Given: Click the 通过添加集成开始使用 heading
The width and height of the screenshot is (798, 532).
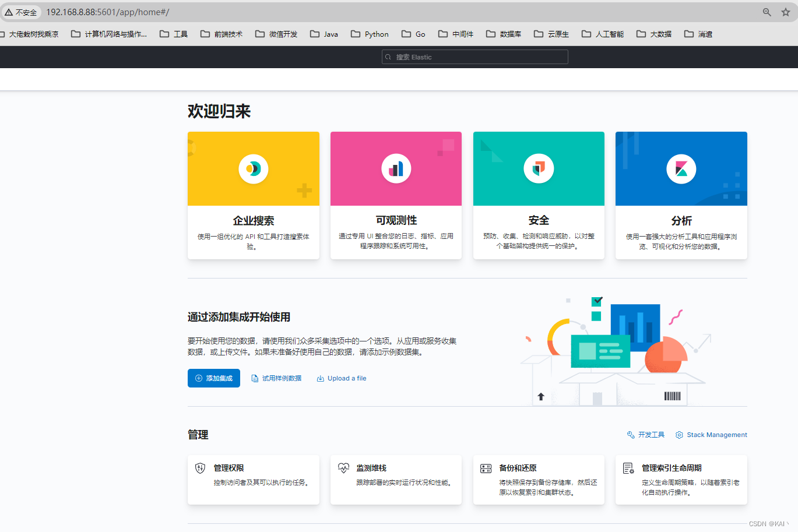Looking at the screenshot, I should pos(239,317).
